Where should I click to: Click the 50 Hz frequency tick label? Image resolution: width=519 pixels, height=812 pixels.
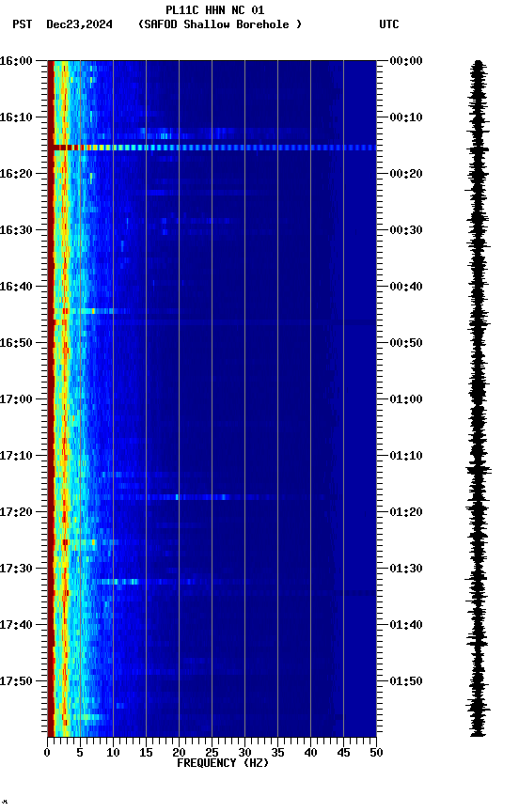pos(377,753)
